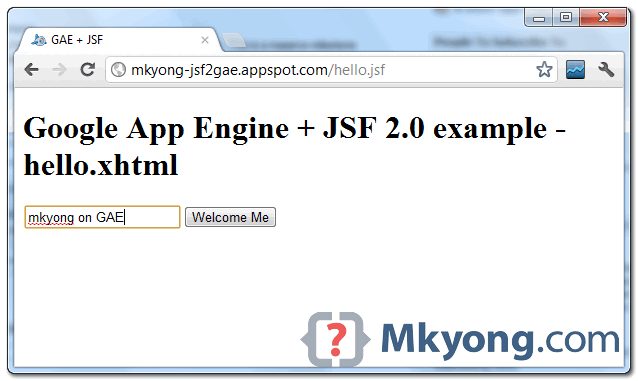The image size is (638, 381).
Task: Close the Chrome window
Action: 603,18
